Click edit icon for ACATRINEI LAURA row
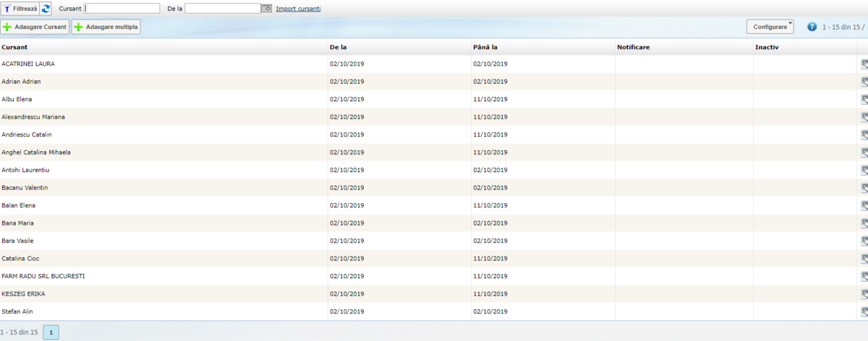 (864, 64)
